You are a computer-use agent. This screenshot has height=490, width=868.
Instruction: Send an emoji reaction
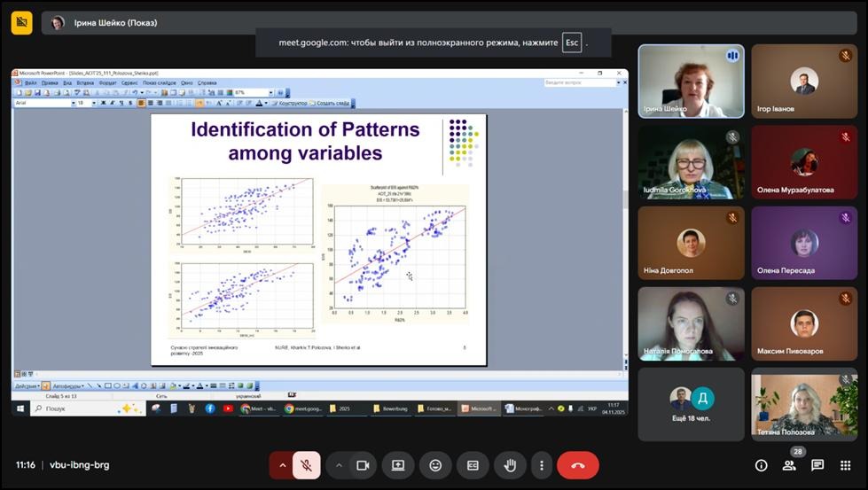click(x=435, y=465)
